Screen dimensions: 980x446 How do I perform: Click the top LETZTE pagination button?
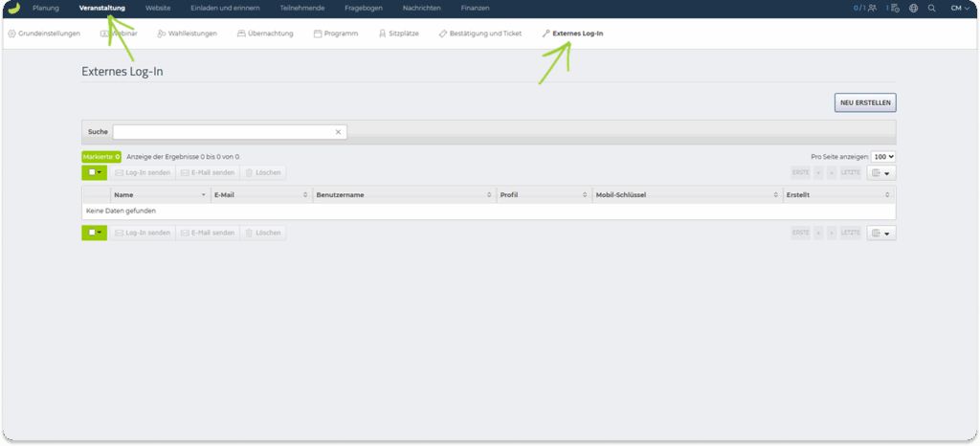pos(850,173)
